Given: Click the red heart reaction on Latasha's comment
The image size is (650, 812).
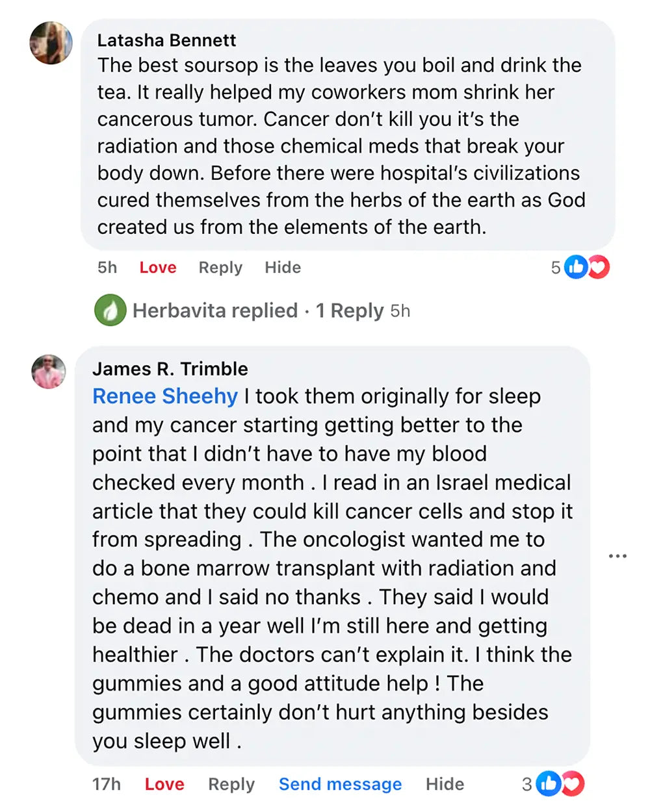Looking at the screenshot, I should tap(599, 267).
